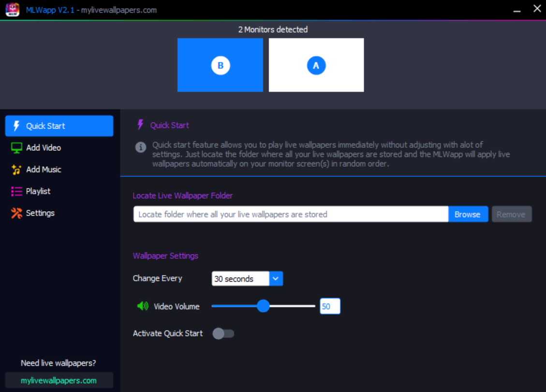Switch to the Playlist section label
Viewport: 546px width, 392px height.
coord(38,191)
